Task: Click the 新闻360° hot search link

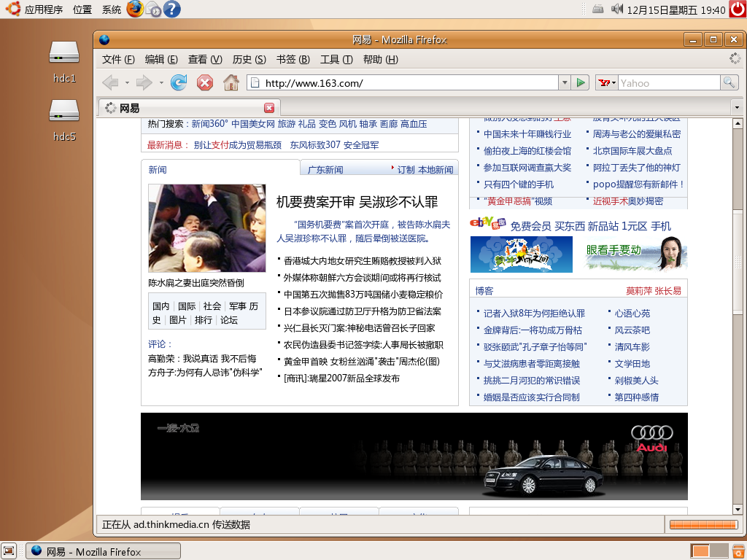Action: (x=209, y=124)
